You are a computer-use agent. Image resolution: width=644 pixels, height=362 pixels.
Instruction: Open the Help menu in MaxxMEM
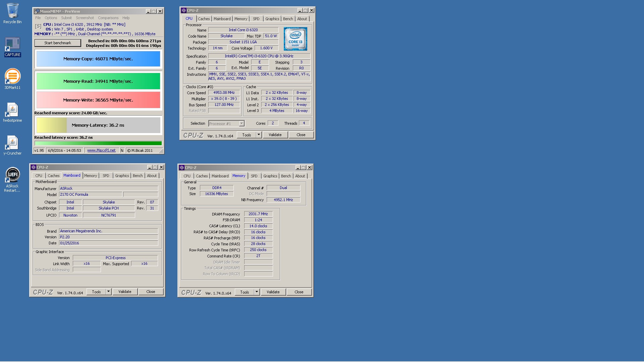126,18
